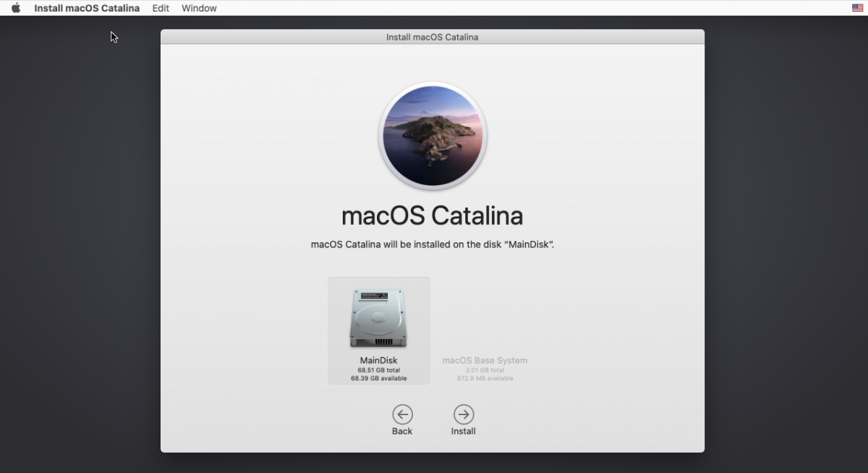Click the Install right-arrow circle icon
Viewport: 868px width, 473px height.
tap(464, 414)
